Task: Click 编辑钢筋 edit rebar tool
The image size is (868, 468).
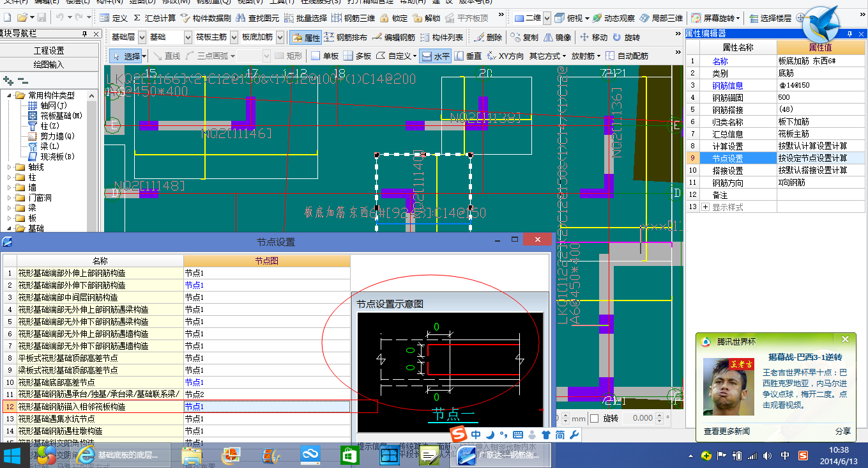Action: tap(393, 38)
